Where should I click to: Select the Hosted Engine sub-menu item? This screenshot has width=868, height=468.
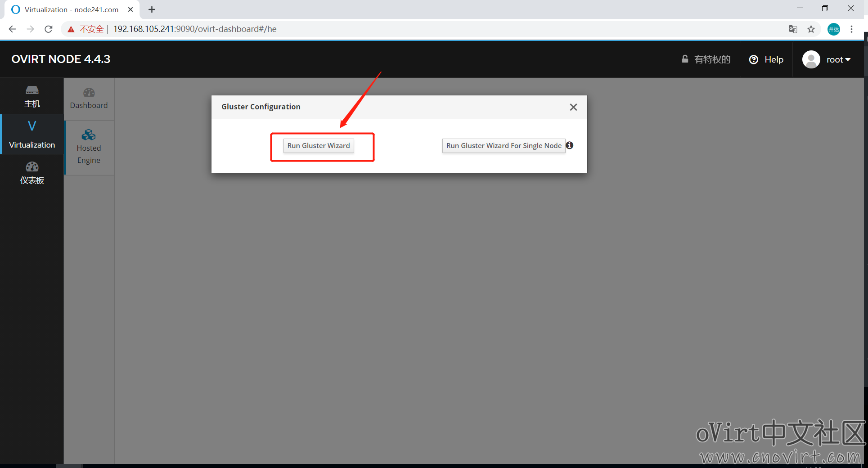pos(89,147)
